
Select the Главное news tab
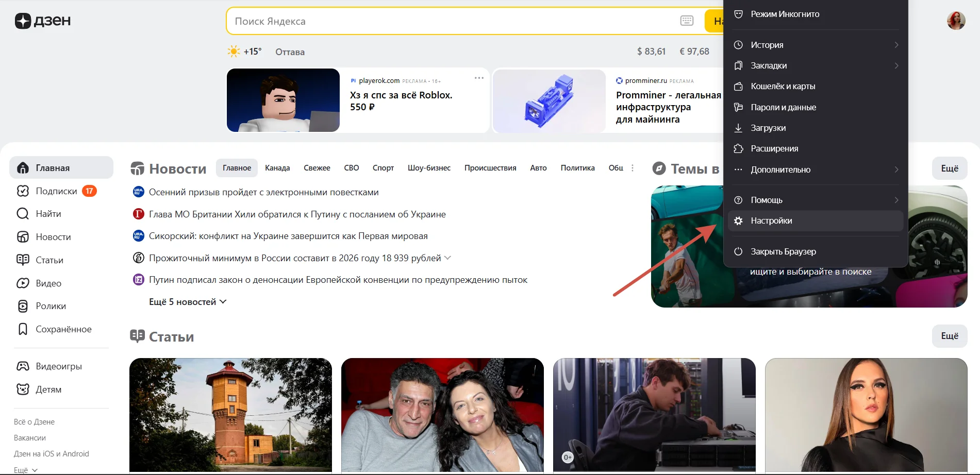(x=237, y=168)
